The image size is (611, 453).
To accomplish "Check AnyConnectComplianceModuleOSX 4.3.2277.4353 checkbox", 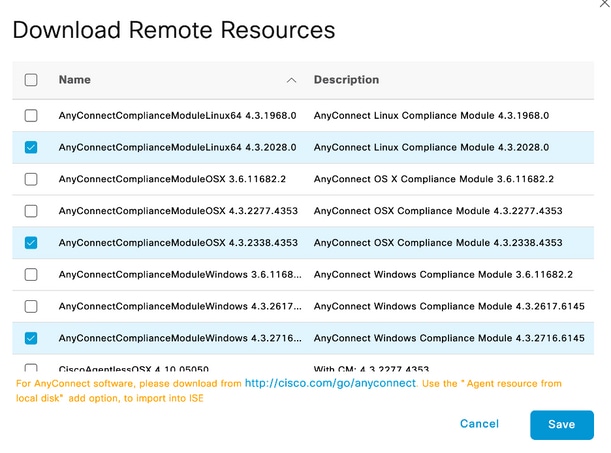I will tap(31, 211).
